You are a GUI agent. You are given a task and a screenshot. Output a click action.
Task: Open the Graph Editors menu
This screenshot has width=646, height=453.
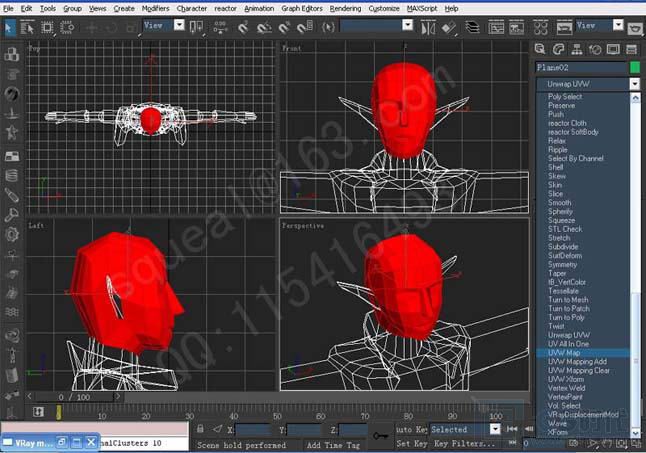coord(302,8)
